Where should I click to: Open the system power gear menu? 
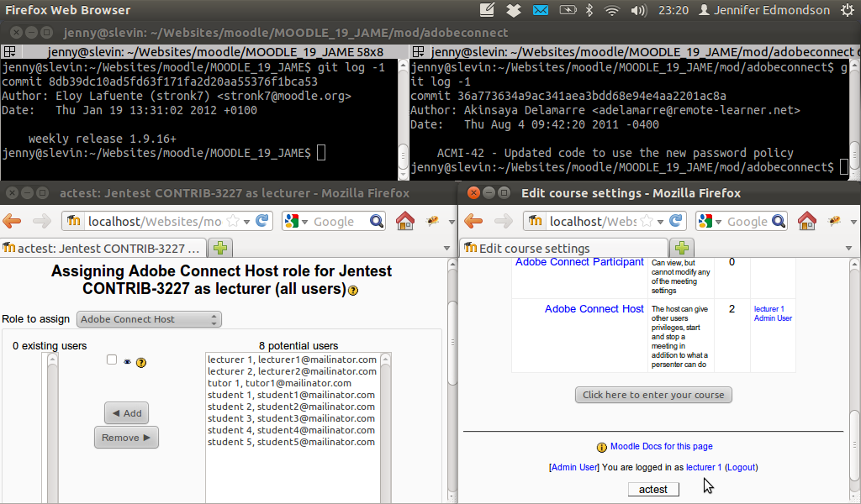(848, 10)
